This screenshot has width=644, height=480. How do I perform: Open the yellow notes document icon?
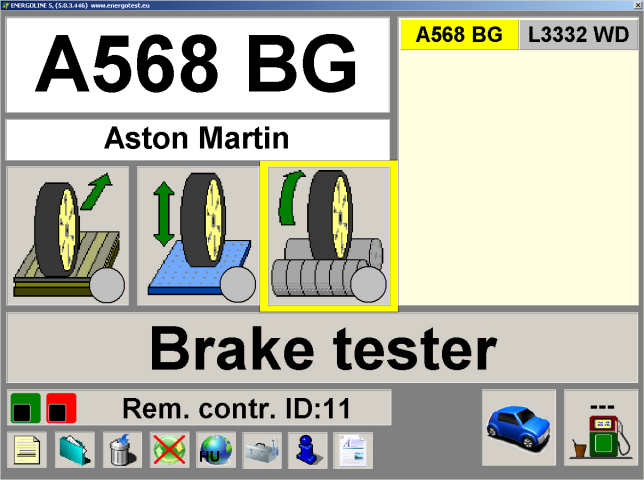pos(27,451)
